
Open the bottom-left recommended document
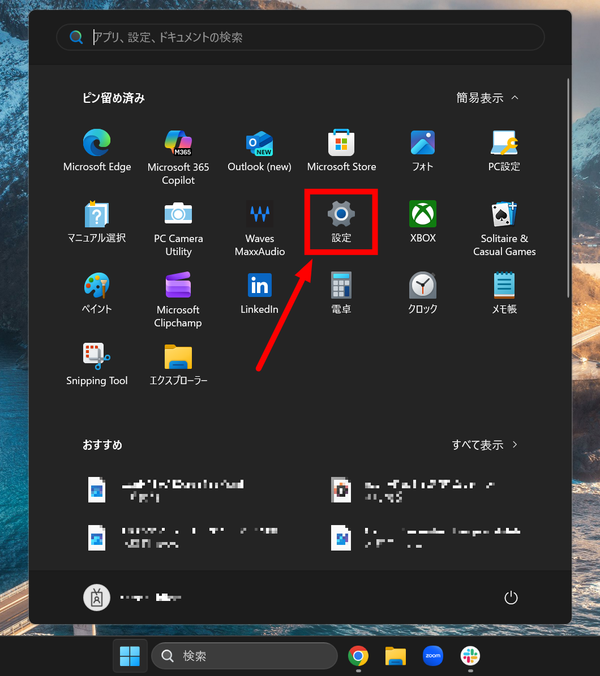(x=183, y=538)
